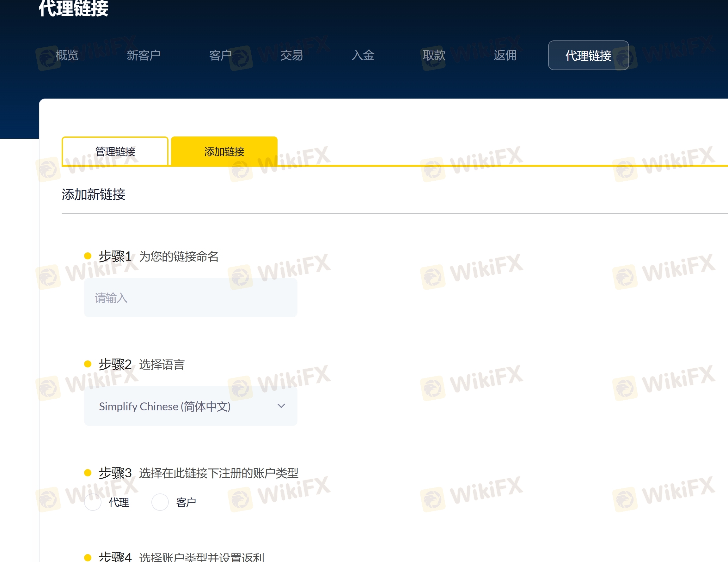Open the 概览 overview tab

pos(67,55)
